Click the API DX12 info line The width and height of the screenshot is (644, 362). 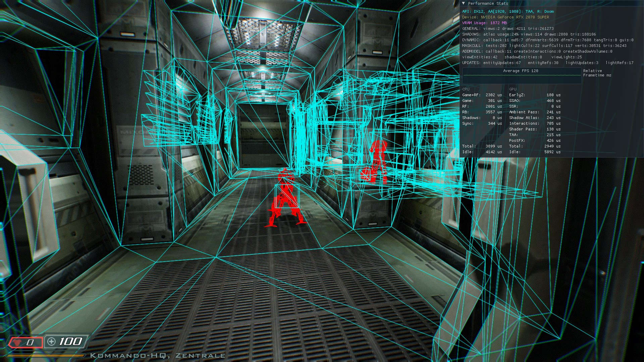point(508,11)
